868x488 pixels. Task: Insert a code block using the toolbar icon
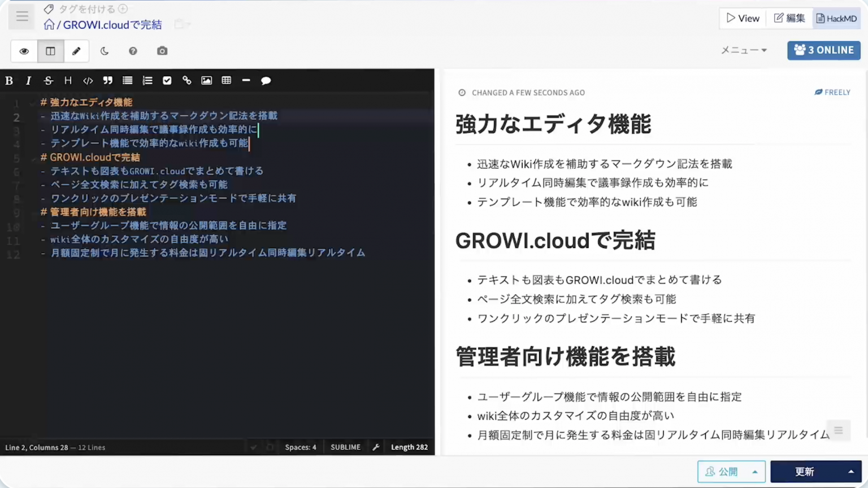tap(88, 80)
